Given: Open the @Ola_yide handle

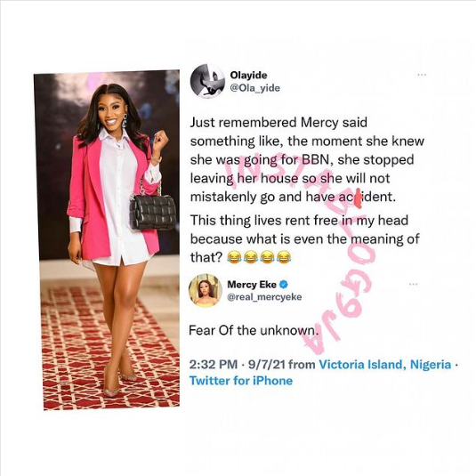Looking at the screenshot, I should click(255, 88).
